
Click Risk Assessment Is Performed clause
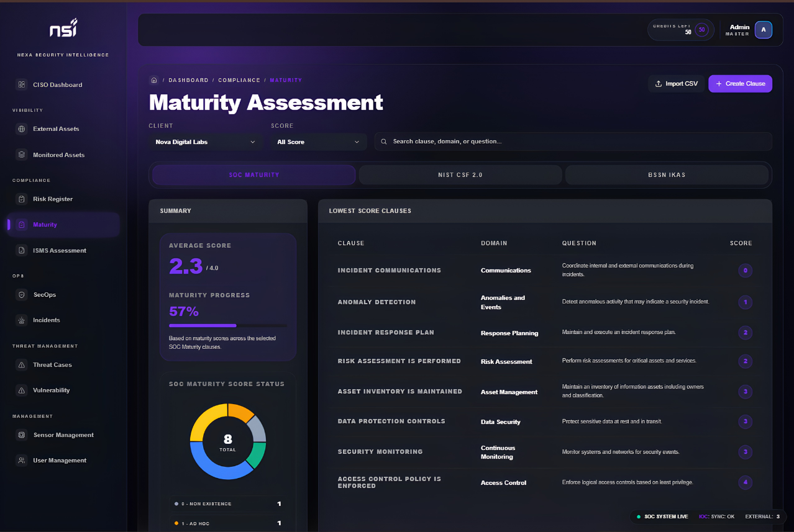click(399, 361)
